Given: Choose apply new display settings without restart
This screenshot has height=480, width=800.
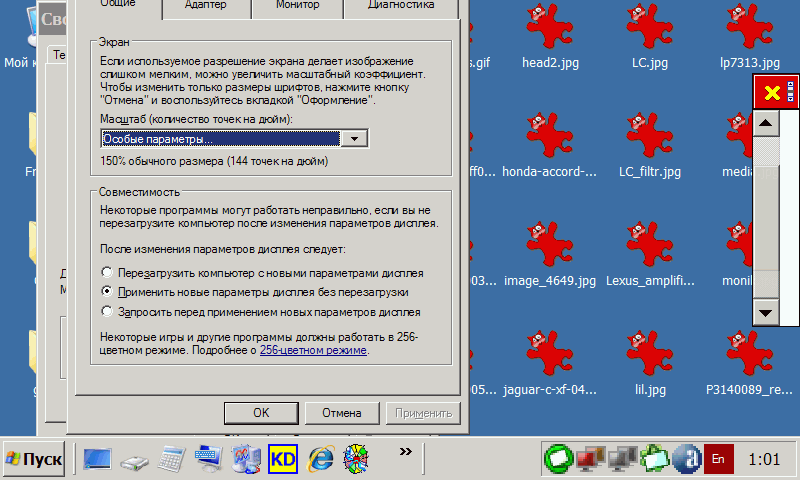Looking at the screenshot, I should [x=108, y=291].
